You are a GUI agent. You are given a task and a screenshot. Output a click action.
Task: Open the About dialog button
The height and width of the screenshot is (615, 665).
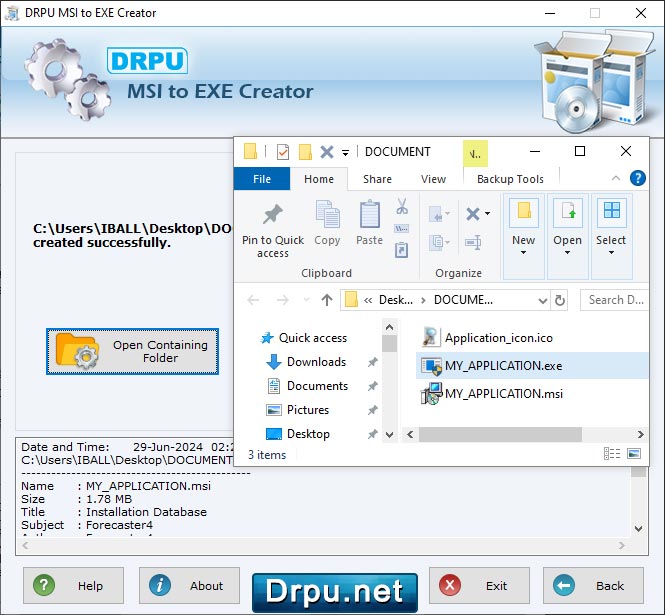pos(189,585)
